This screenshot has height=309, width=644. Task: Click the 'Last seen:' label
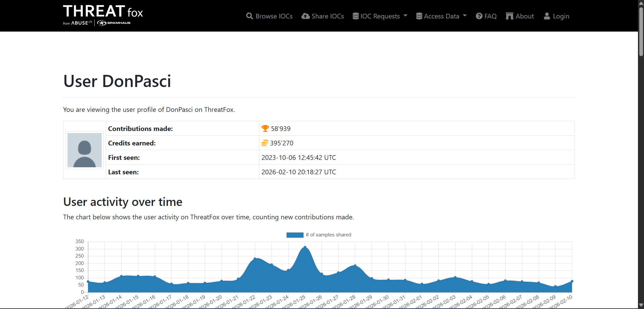[x=123, y=172]
